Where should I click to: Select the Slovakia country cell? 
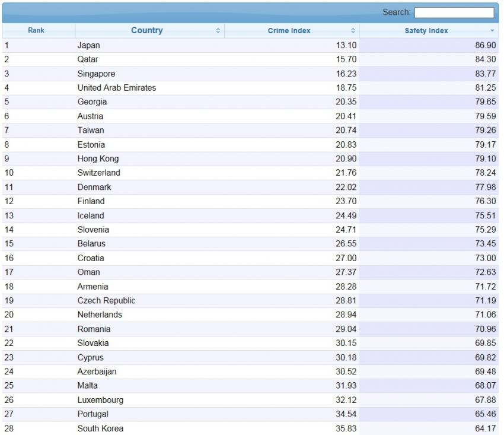[150, 343]
